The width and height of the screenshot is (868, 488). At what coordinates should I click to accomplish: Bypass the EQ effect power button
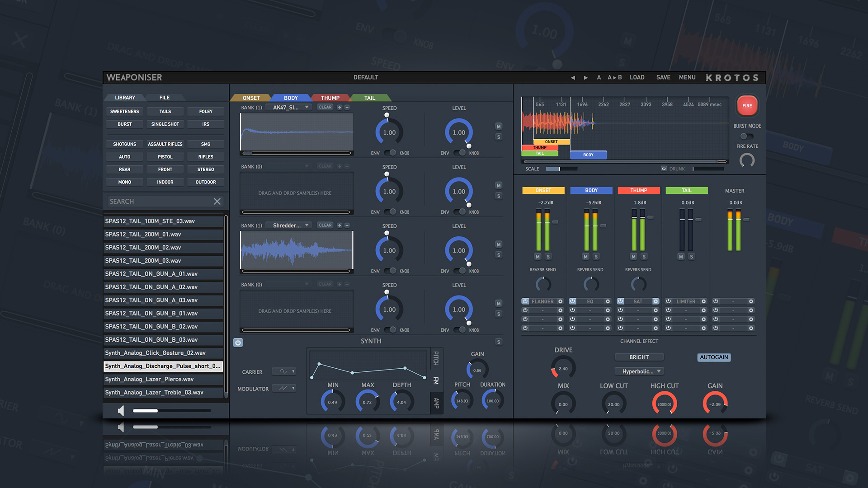pos(572,301)
